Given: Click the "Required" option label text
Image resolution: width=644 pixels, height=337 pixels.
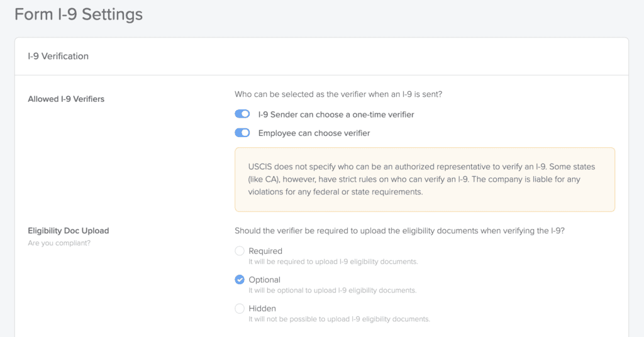Looking at the screenshot, I should [265, 251].
